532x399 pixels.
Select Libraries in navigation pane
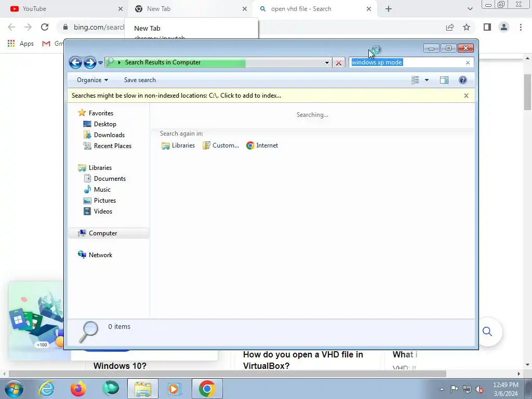pyautogui.click(x=95, y=168)
